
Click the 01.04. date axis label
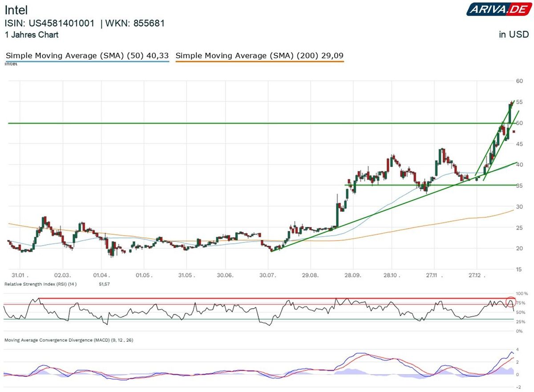point(101,276)
